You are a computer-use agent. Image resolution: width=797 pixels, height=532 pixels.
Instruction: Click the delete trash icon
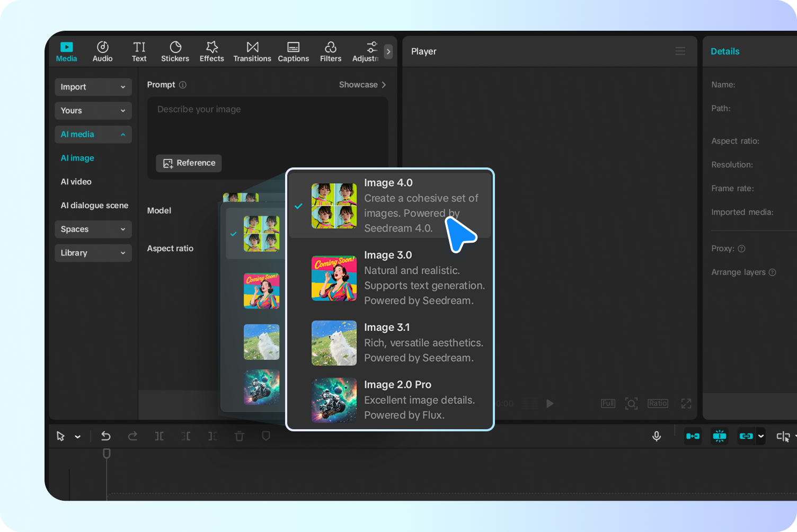240,436
